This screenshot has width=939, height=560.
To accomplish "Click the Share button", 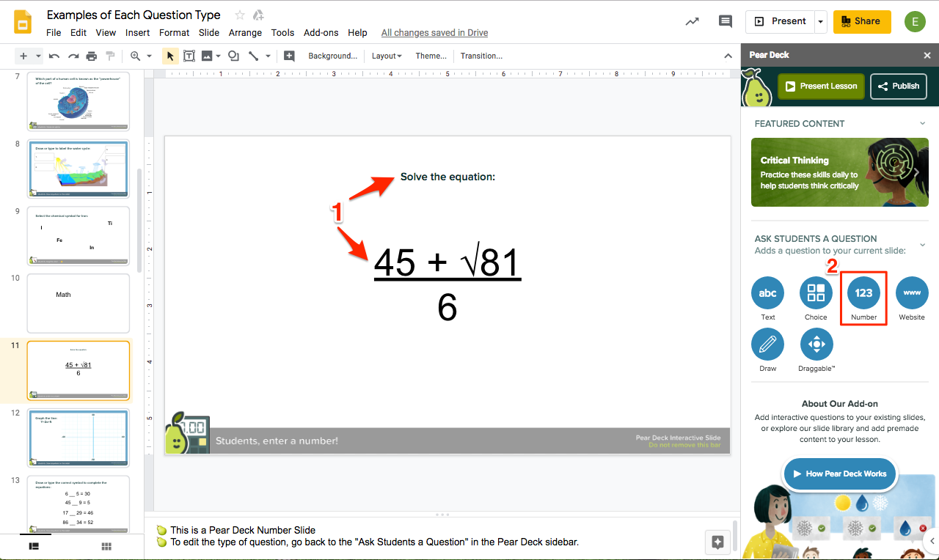I will click(861, 21).
